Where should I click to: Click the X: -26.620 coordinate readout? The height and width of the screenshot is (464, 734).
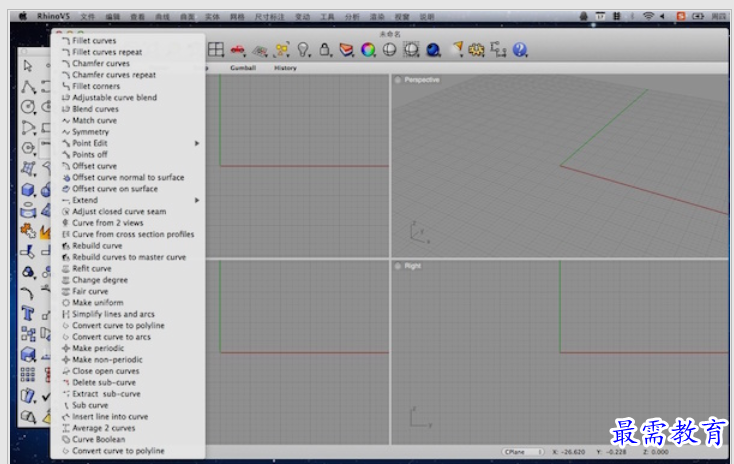pos(569,452)
